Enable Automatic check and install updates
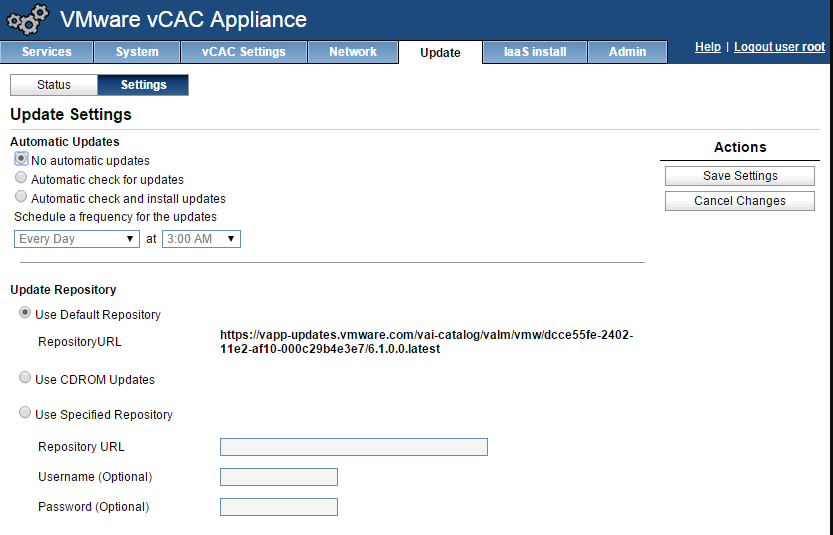 pos(21,197)
